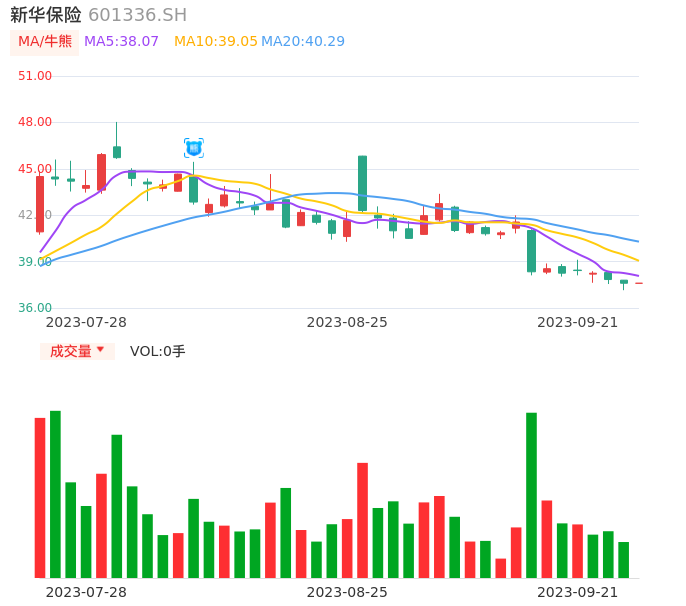Screen dimensions: 686x606
Task: Click the first red volume bar at far left
Action: click(40, 498)
